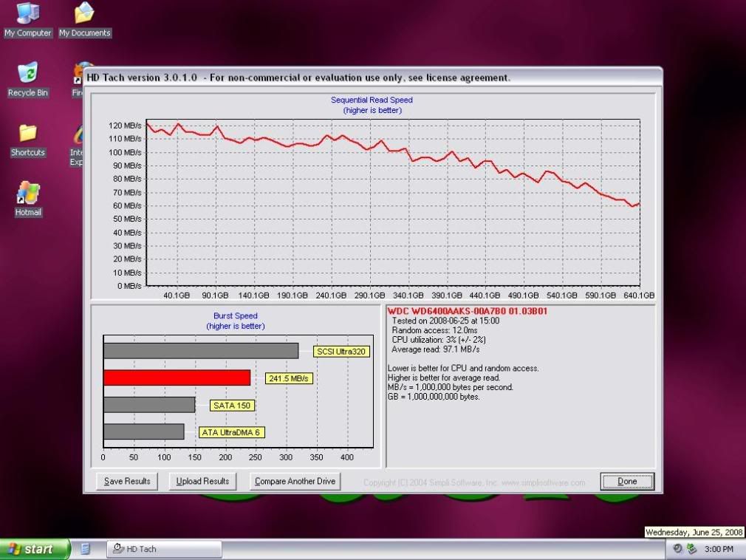
Task: Click the 60 MB/s axis label
Action: point(127,205)
